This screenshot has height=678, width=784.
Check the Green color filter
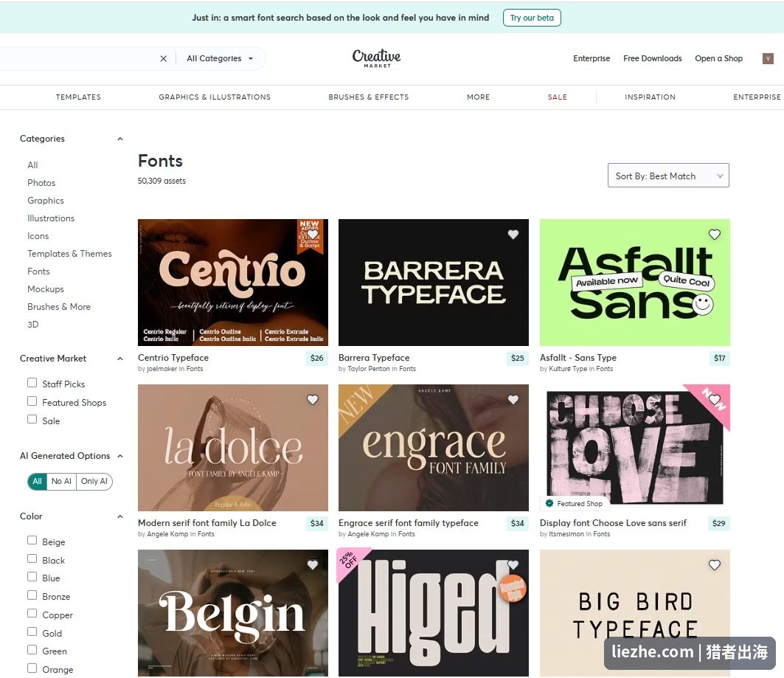(x=32, y=649)
